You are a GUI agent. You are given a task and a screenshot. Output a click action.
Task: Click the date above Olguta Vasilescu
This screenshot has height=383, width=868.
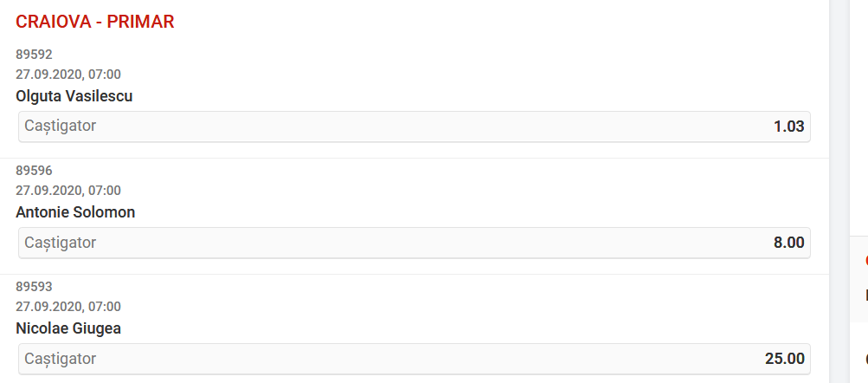68,75
